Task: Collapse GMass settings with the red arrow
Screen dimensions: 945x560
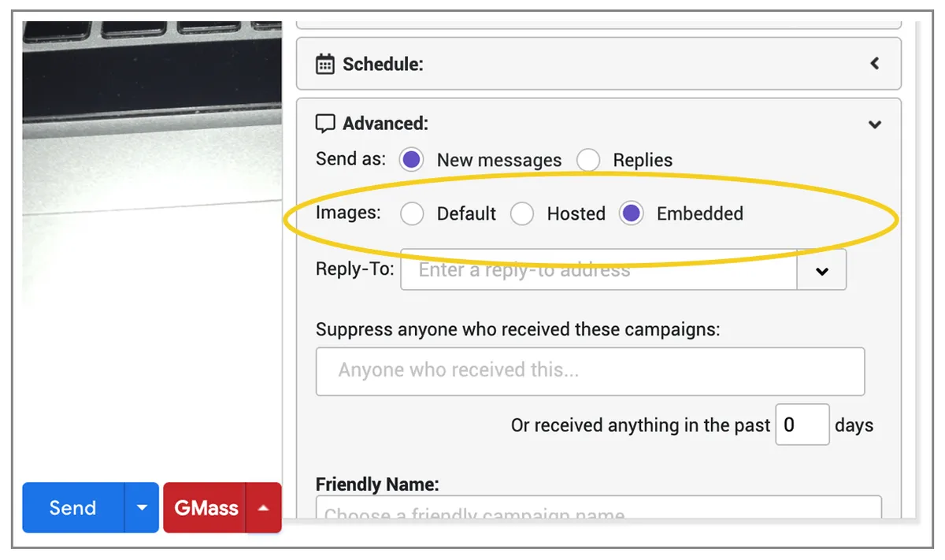Action: [x=264, y=508]
